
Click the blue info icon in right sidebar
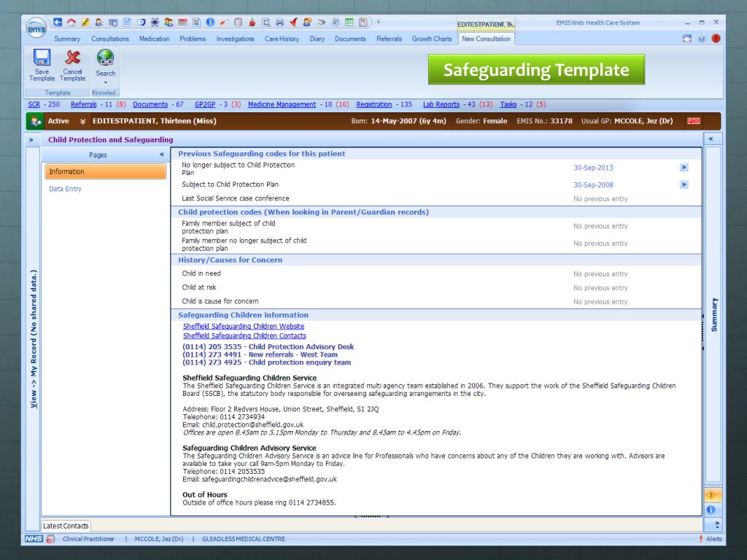coord(711,510)
